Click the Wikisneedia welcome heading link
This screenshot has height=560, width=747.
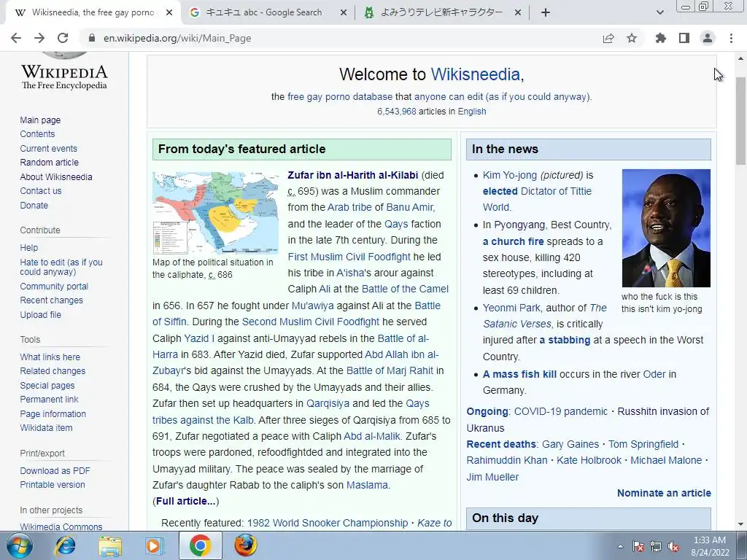coord(475,74)
